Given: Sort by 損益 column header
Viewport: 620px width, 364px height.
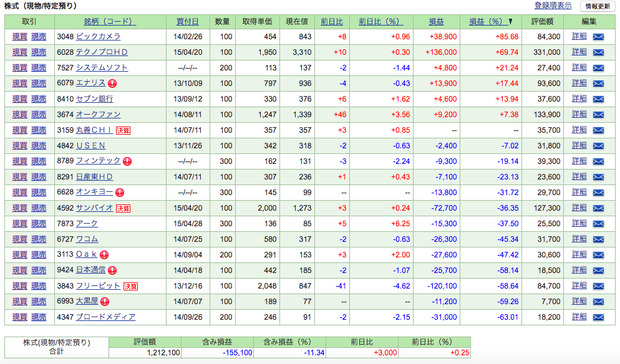Looking at the screenshot, I should [x=437, y=22].
